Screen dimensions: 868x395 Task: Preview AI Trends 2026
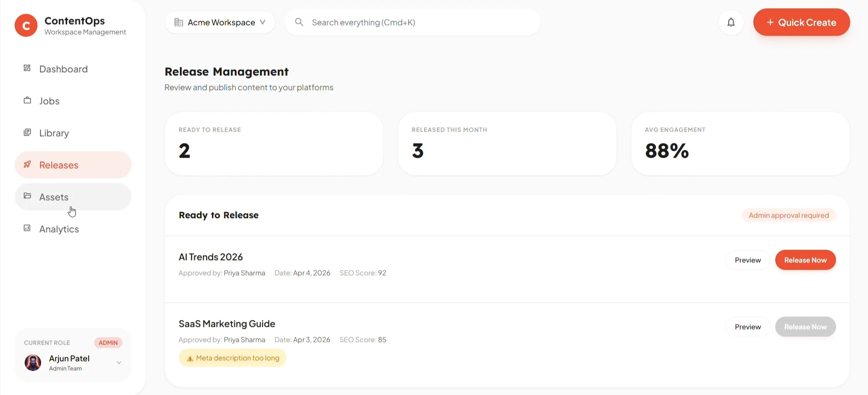748,260
